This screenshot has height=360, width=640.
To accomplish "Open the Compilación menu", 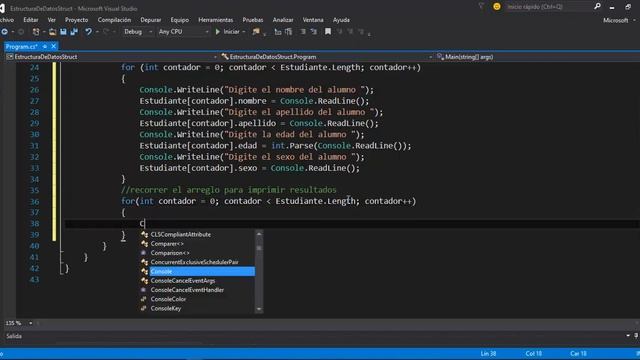I will click(114, 20).
